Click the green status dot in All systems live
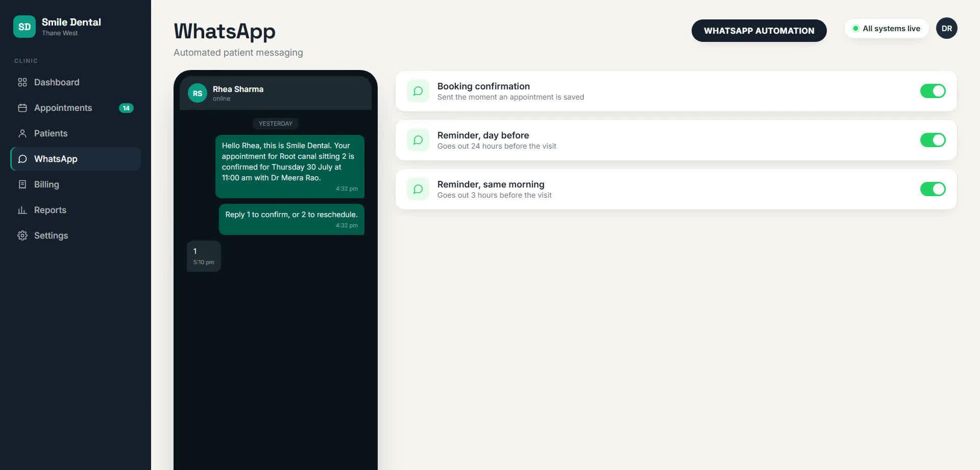 pos(855,29)
